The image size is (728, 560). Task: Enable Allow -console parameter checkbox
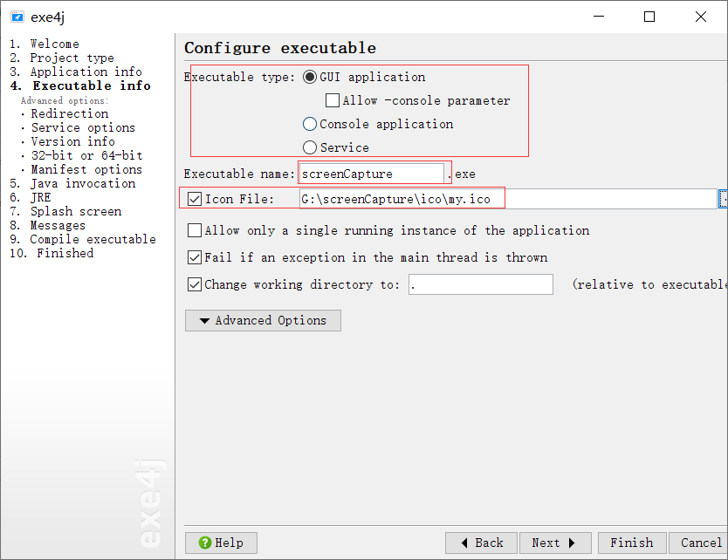pos(333,100)
